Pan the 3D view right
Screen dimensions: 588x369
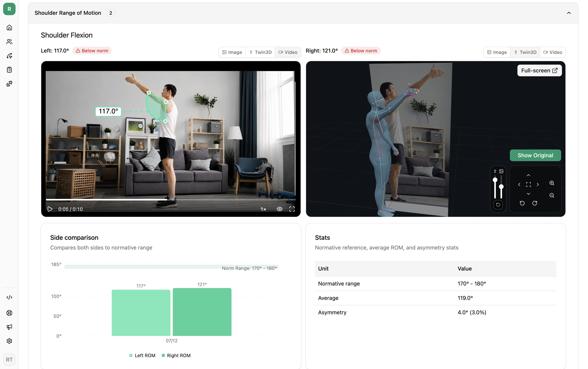point(538,184)
